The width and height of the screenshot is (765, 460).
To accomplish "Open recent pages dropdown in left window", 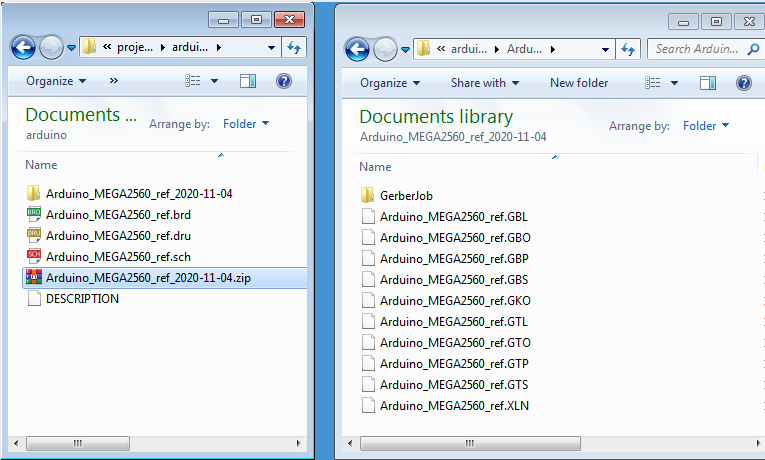I will pyautogui.click(x=71, y=48).
